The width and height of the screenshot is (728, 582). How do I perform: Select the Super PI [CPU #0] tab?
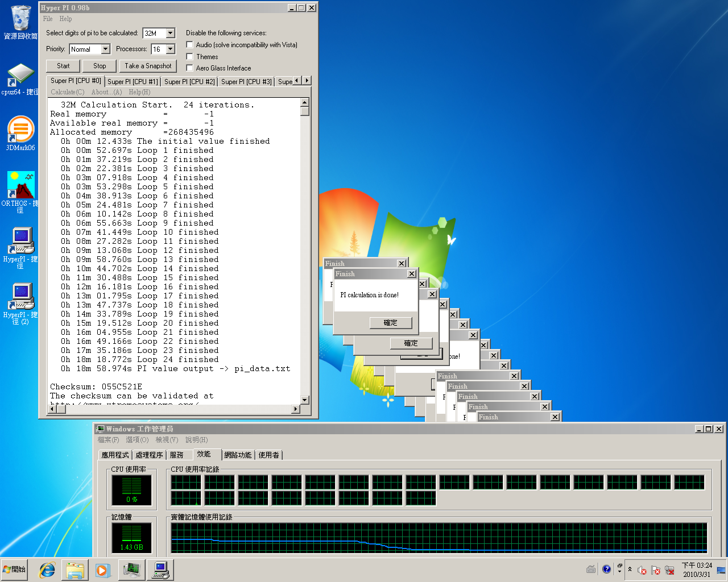[x=76, y=81]
